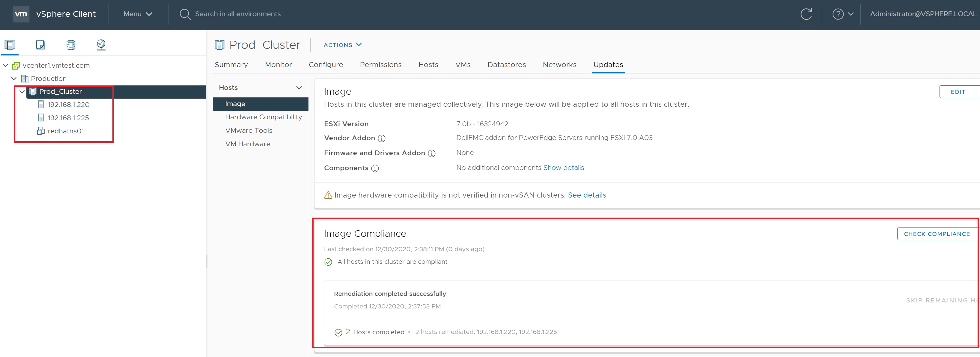Click the vCenter server icon beside vcenter1.vmtest.com
This screenshot has height=357, width=980.
(x=16, y=65)
